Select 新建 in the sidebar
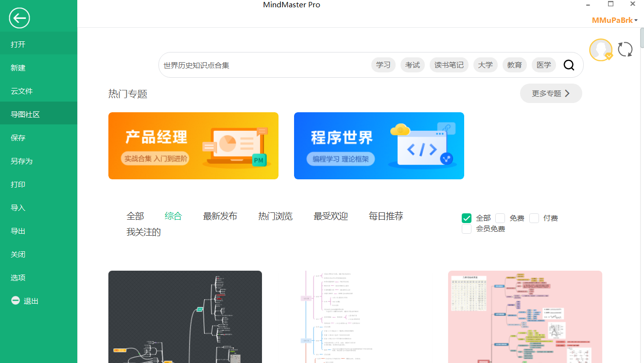Viewport: 644px width, 363px height. click(x=38, y=68)
